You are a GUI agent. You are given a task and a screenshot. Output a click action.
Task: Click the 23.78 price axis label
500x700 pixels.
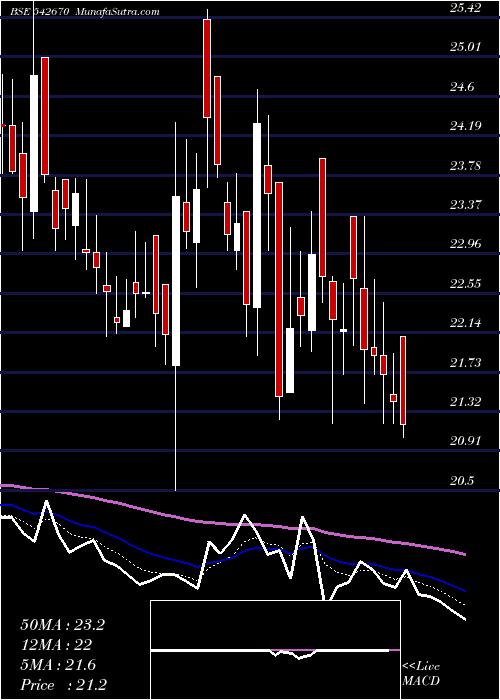465,166
